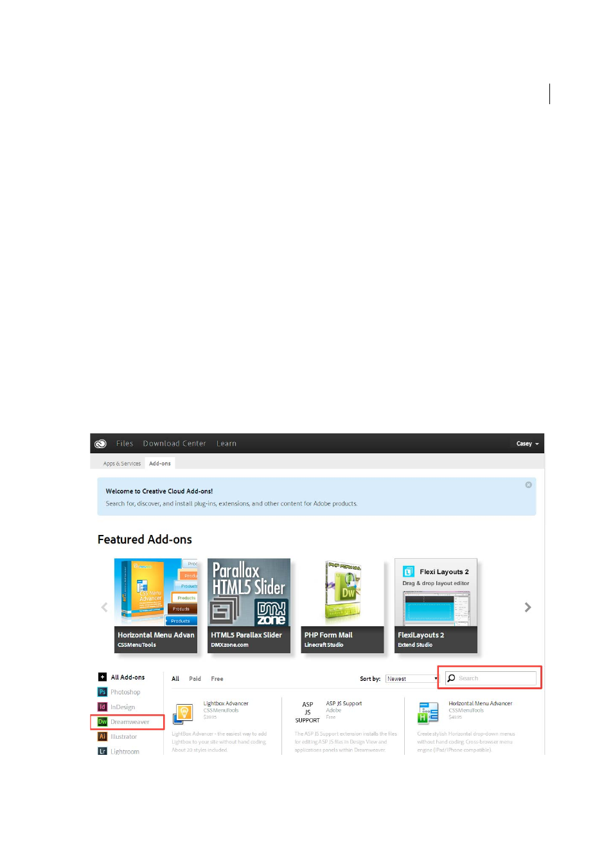Select the All Add-ons category label
The width and height of the screenshot is (613, 868).
pos(128,677)
